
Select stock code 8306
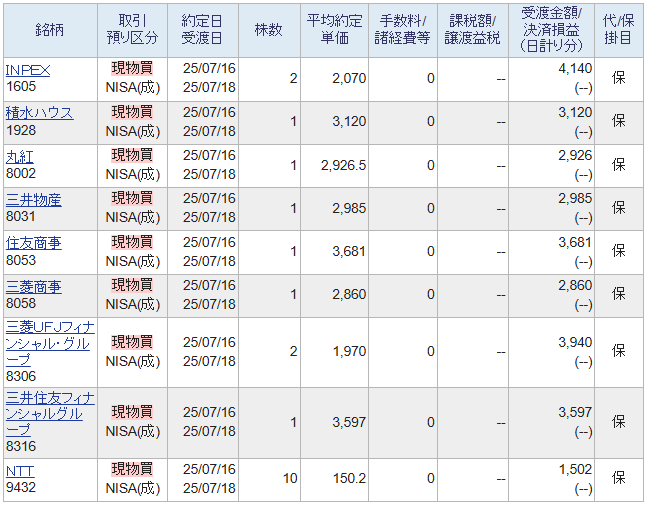(21, 376)
